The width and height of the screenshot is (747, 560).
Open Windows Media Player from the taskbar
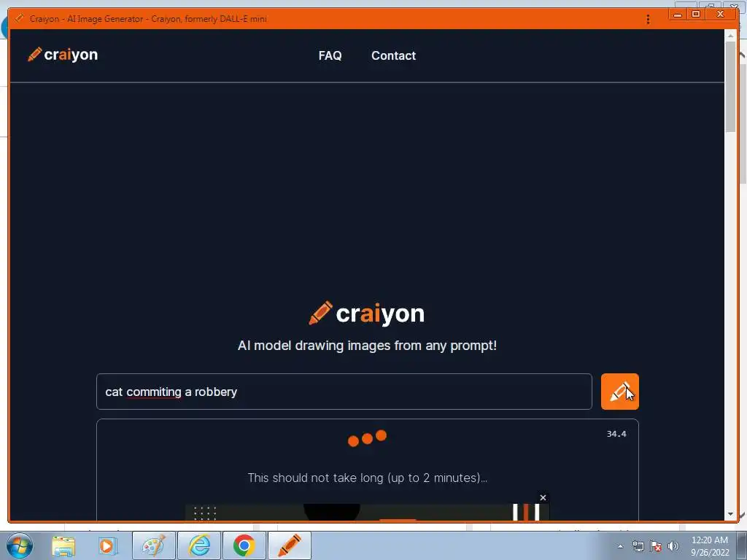click(x=107, y=545)
